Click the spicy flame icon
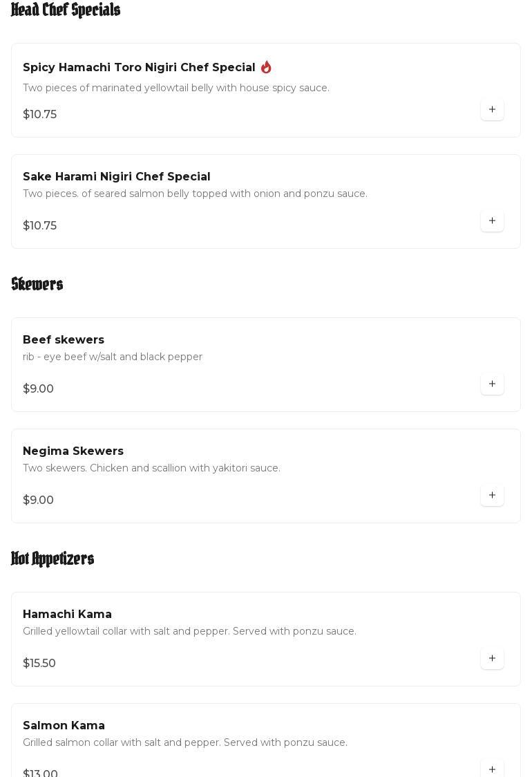The height and width of the screenshot is (777, 532). pos(266,67)
